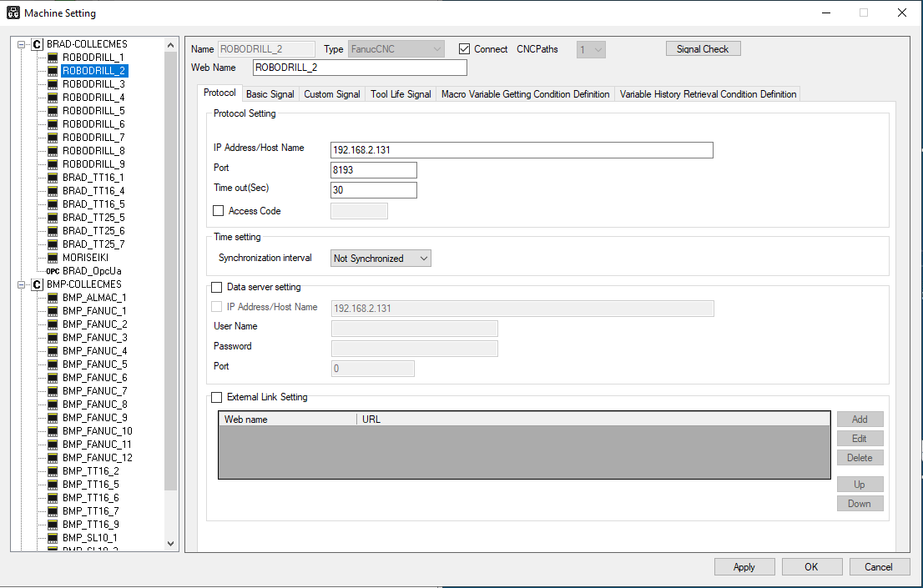Click the BMP_FANUC_4 machine icon
923x588 pixels.
click(x=53, y=351)
